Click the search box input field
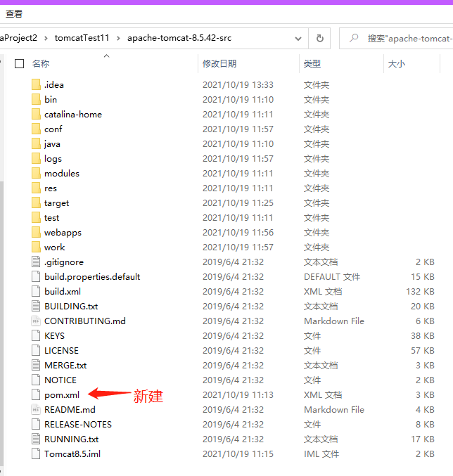The width and height of the screenshot is (453, 476). point(408,38)
